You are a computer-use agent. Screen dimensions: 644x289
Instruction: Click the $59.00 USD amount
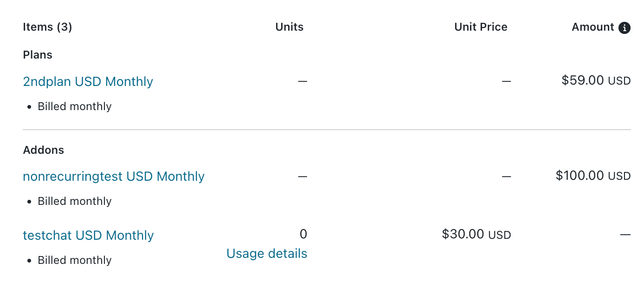pyautogui.click(x=596, y=81)
